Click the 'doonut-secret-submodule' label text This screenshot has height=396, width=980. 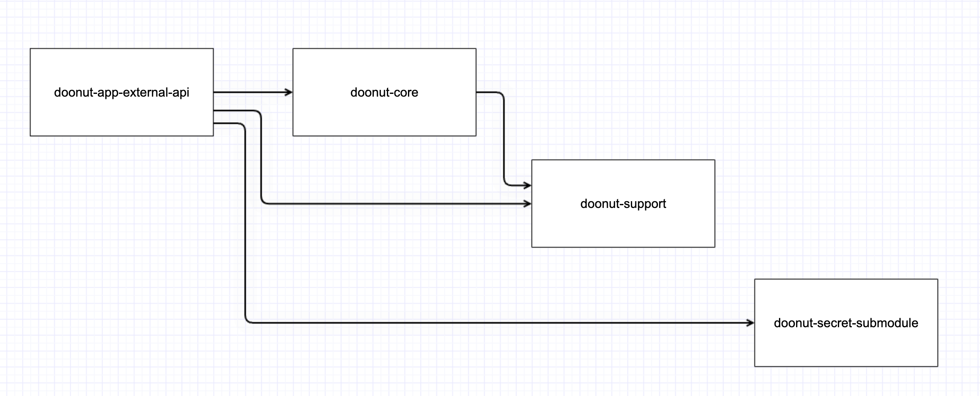coord(846,323)
